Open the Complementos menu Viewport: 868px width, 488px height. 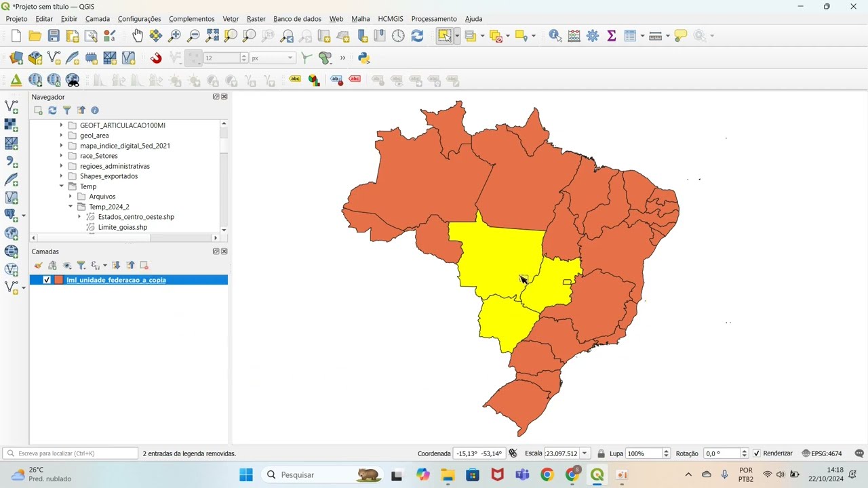(x=192, y=19)
